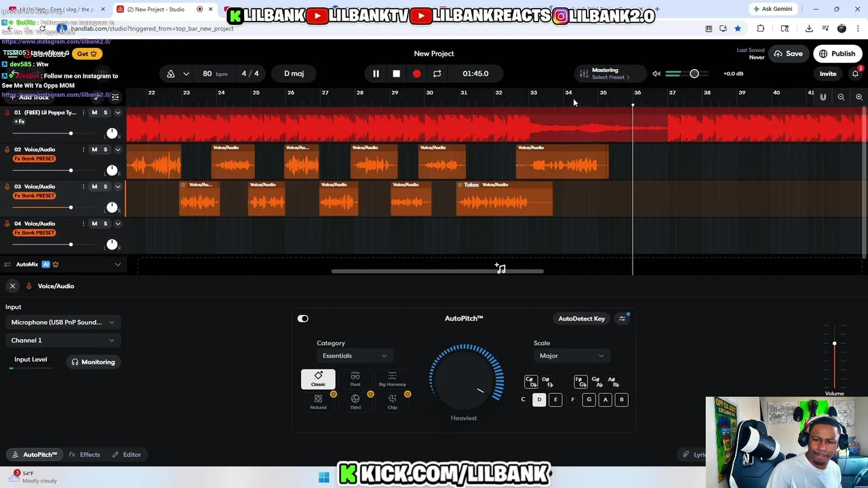Mute track 02 Voice/Audio
The height and width of the screenshot is (488, 868).
coord(94,149)
